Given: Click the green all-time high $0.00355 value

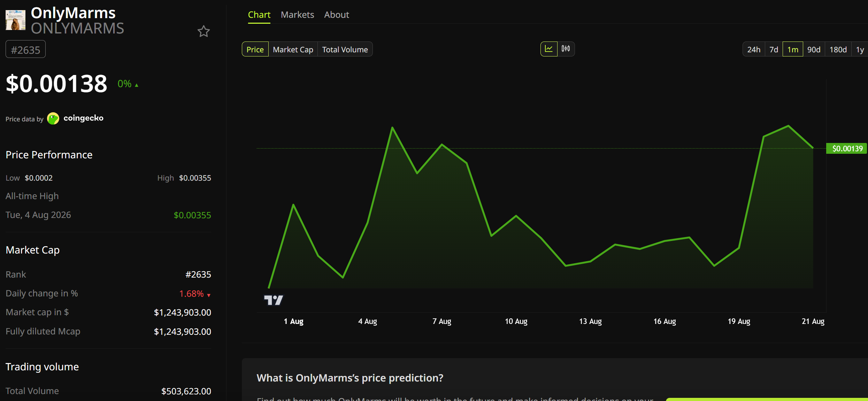Looking at the screenshot, I should tap(192, 215).
